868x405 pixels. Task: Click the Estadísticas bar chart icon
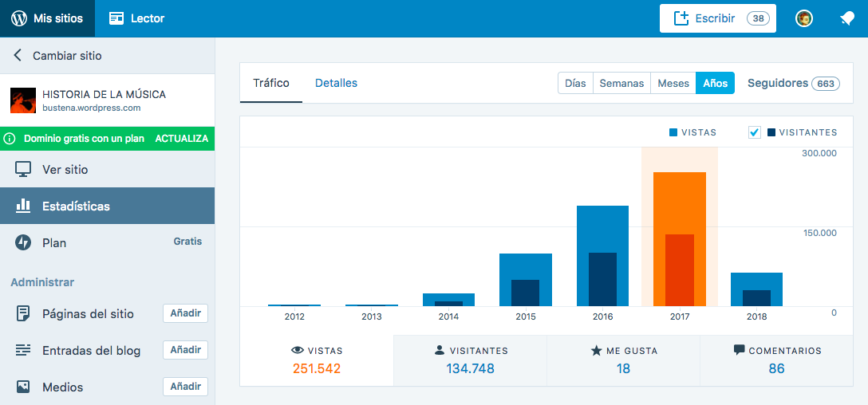pyautogui.click(x=22, y=206)
